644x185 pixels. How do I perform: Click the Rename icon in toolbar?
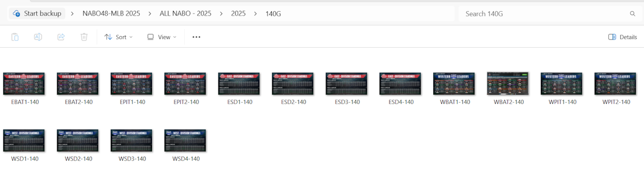coord(38,37)
